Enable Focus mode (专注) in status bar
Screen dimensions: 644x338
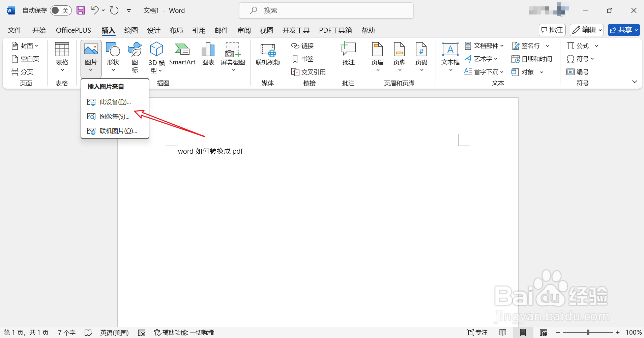477,332
